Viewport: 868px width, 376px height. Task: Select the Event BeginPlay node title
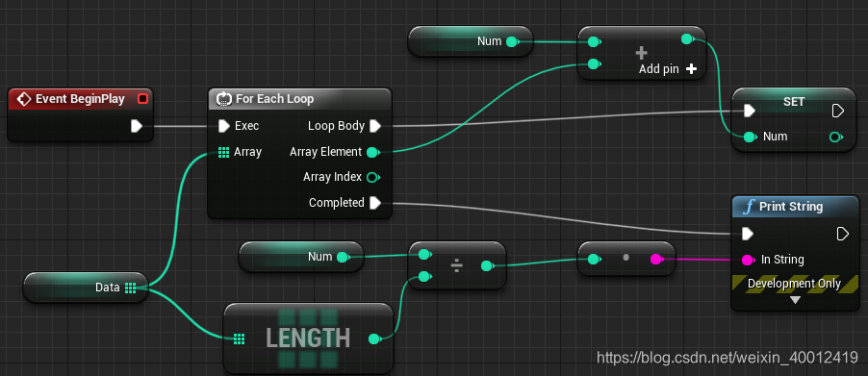pyautogui.click(x=80, y=99)
